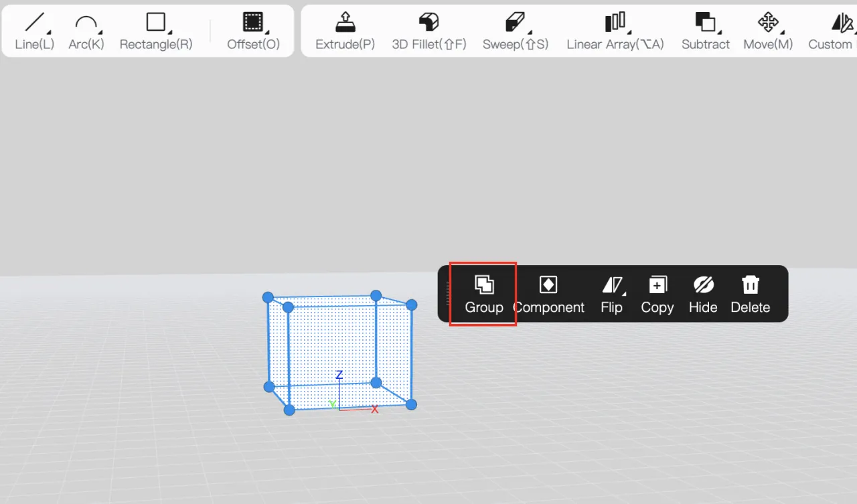The width and height of the screenshot is (857, 504).
Task: Convert selection to a Component
Action: pyautogui.click(x=548, y=295)
